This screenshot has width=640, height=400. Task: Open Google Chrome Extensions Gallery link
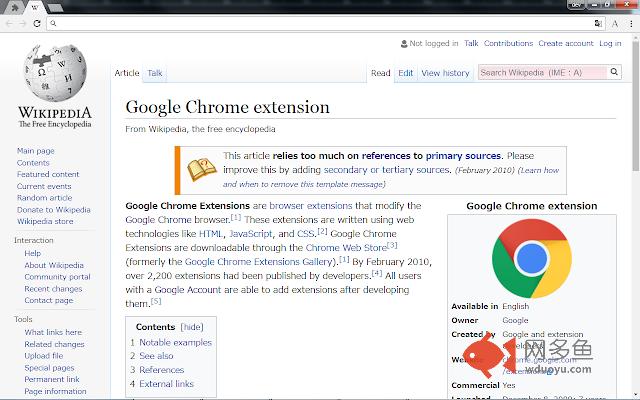pos(260,262)
